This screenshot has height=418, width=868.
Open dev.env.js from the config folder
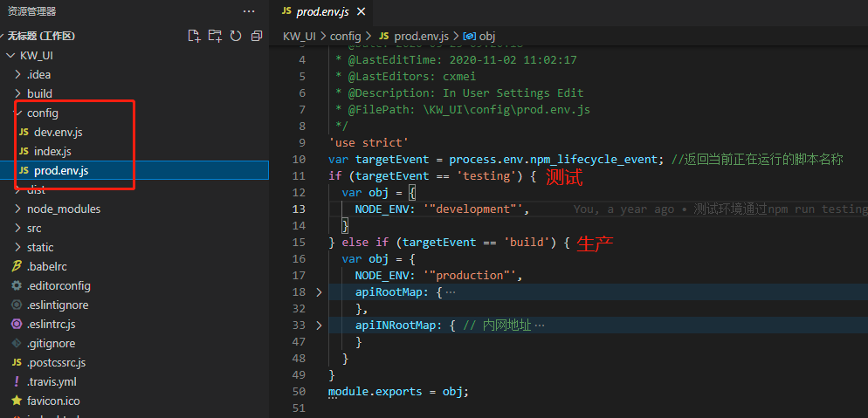[x=58, y=132]
